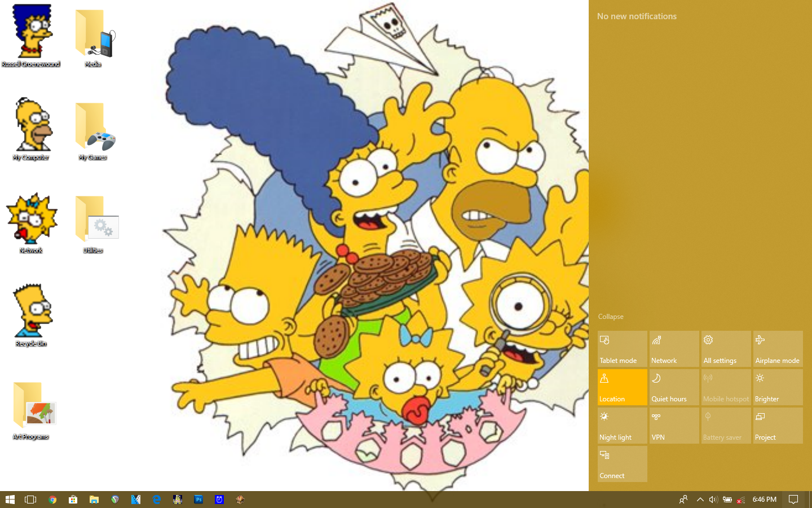Launch Photoshop from the taskbar

pos(198,500)
